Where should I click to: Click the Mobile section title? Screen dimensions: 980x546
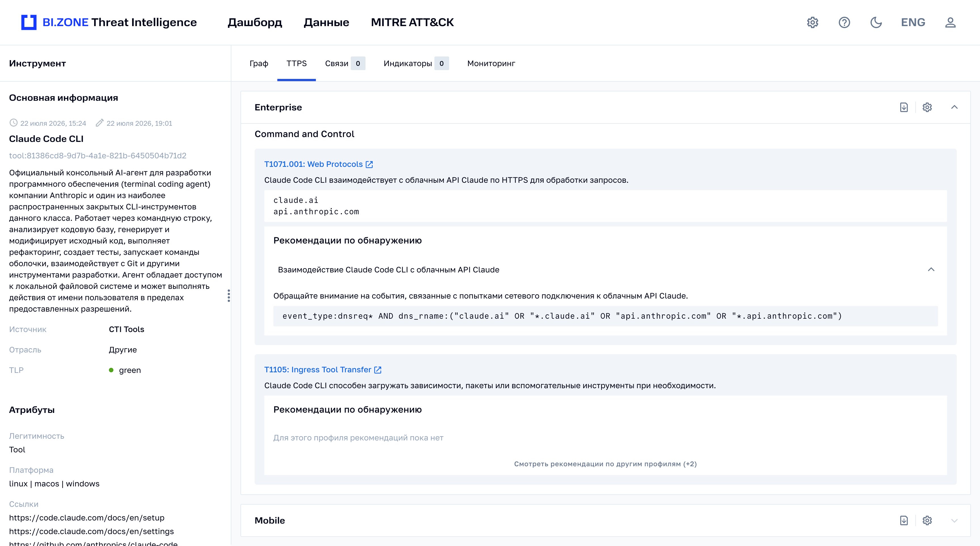pos(269,520)
